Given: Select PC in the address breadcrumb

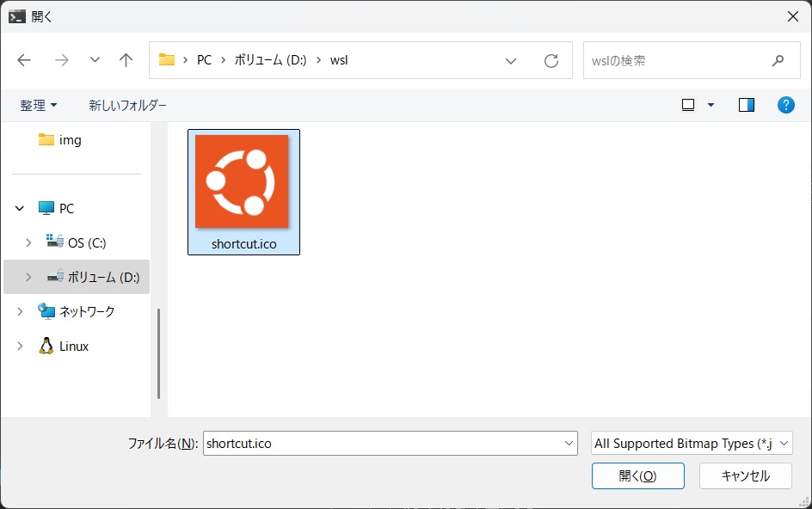Looking at the screenshot, I should click(204, 60).
